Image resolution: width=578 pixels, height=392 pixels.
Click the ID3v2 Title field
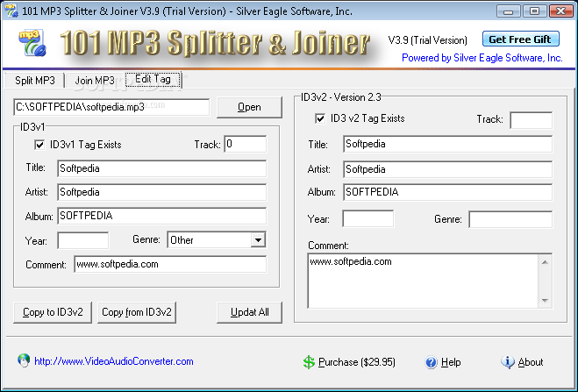pyautogui.click(x=448, y=144)
